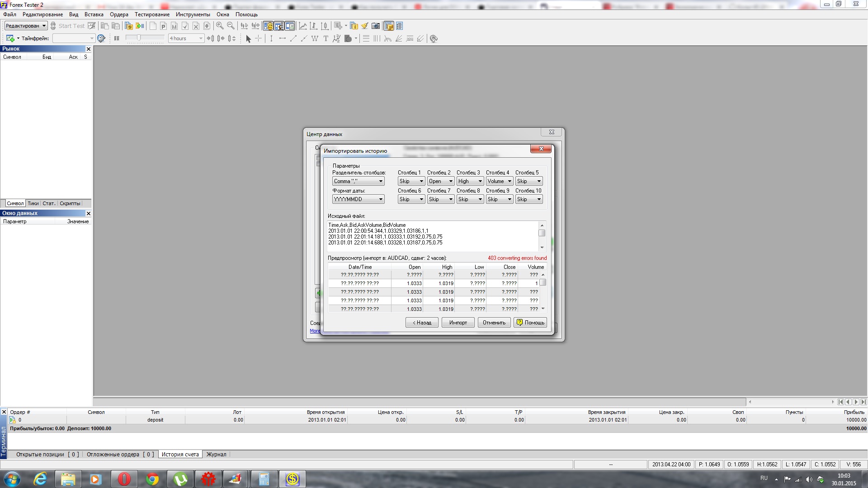868x488 pixels.
Task: Click the zoom in magnifier icon
Action: click(220, 26)
